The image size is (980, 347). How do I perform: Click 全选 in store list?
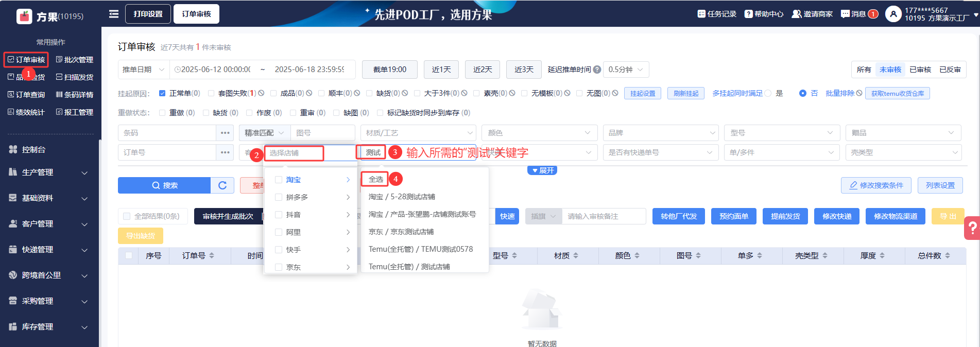(375, 179)
